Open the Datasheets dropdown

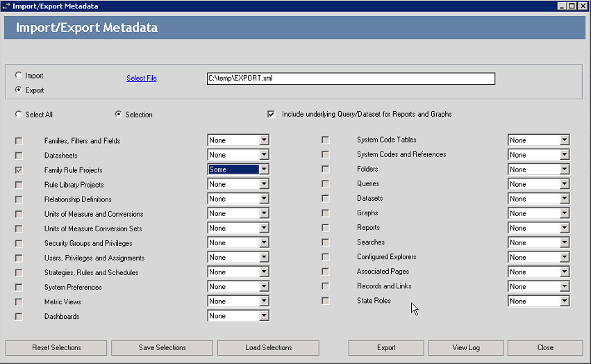click(x=238, y=155)
